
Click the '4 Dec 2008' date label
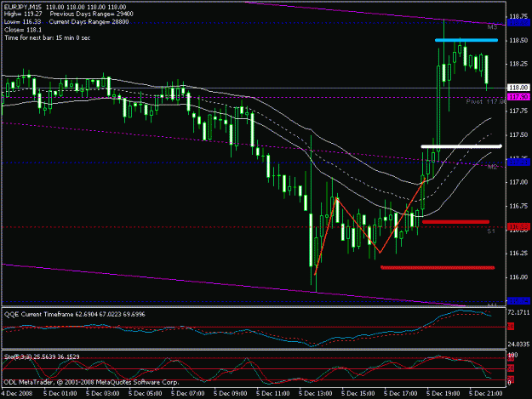[17, 394]
